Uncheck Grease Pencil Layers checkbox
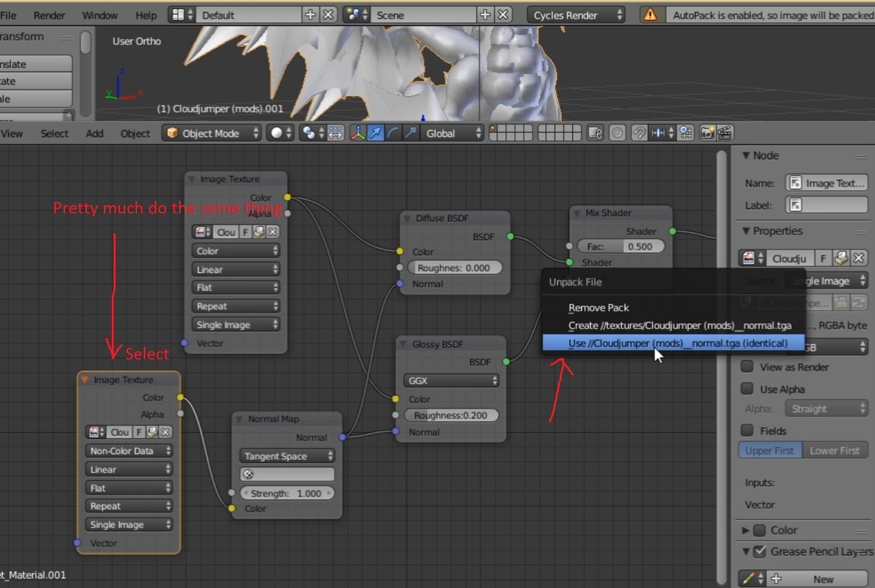Image resolution: width=875 pixels, height=588 pixels. click(760, 552)
